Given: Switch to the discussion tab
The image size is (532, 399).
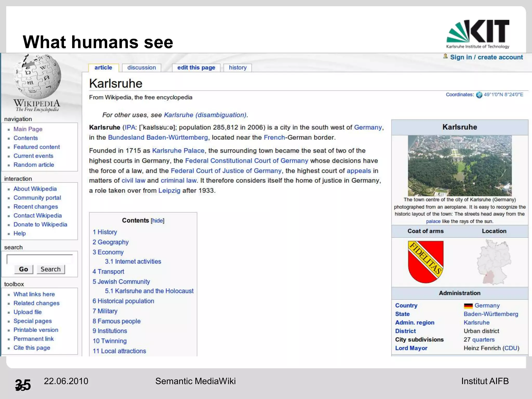Looking at the screenshot, I should tap(142, 68).
